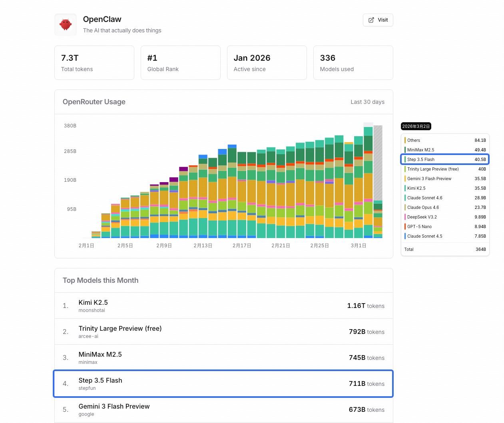
Task: Open Kimi K2.5 in top models list
Action: (x=93, y=303)
